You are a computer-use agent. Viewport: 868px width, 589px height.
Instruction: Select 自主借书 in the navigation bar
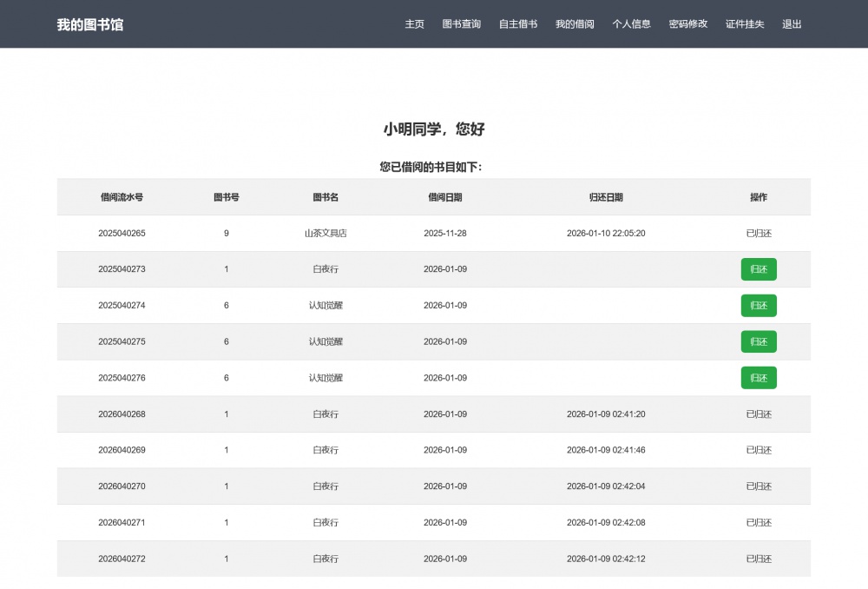tap(518, 24)
